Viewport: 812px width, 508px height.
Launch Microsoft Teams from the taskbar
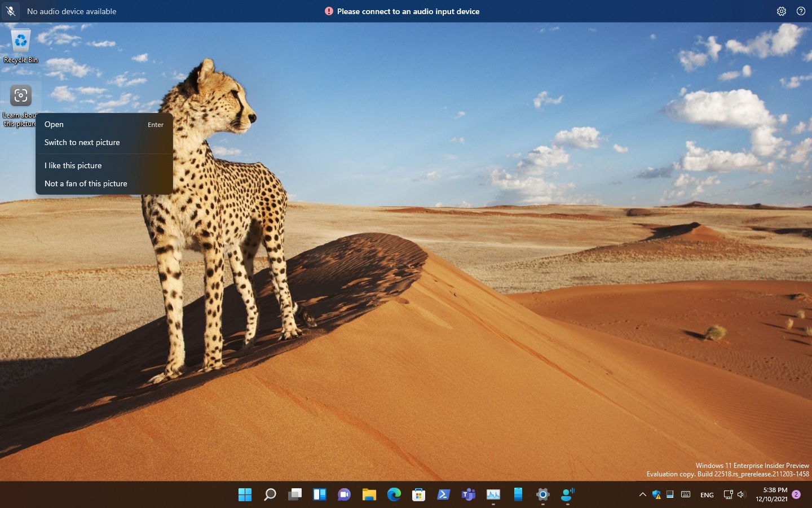pyautogui.click(x=468, y=494)
